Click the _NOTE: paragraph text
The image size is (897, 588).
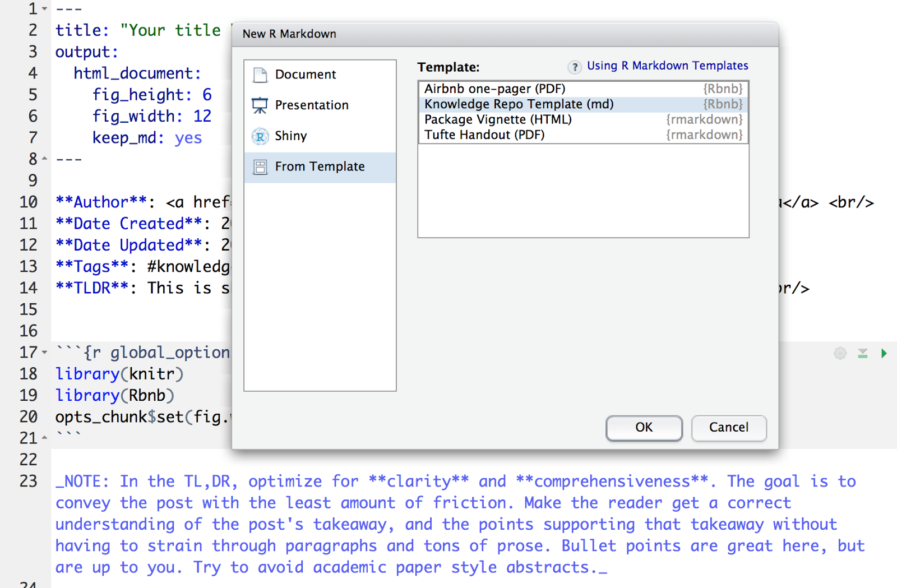point(460,524)
